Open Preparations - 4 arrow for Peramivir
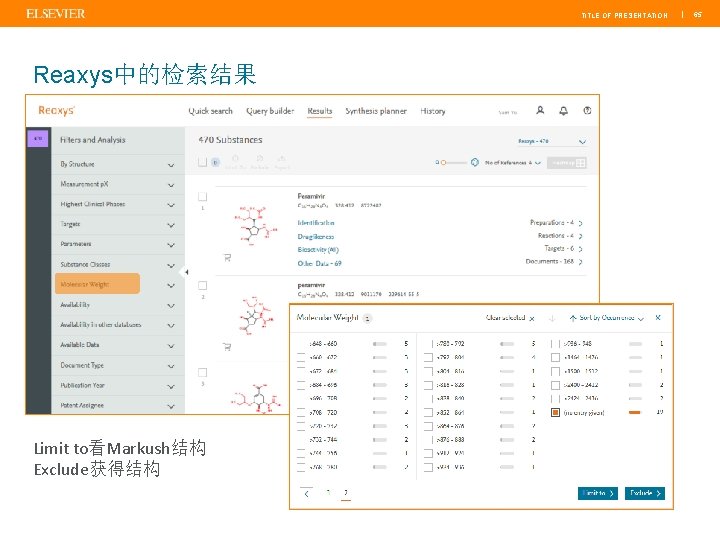The height and width of the screenshot is (540, 720). [x=580, y=223]
